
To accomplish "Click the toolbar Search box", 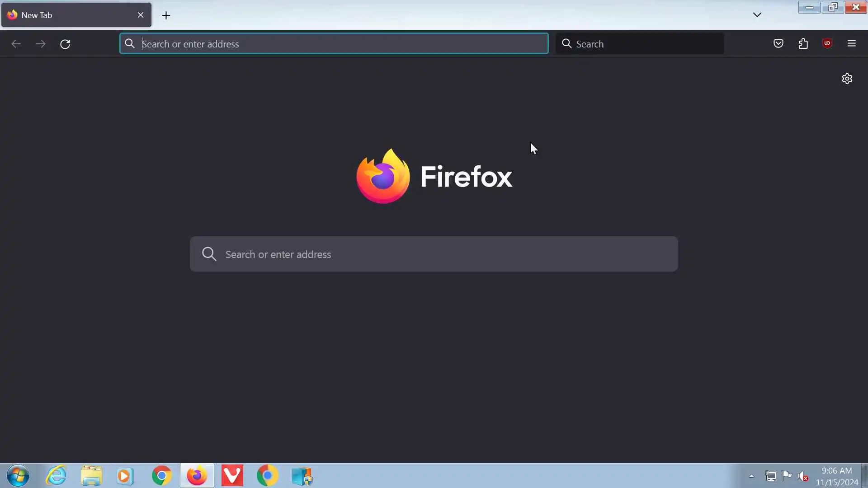I will pyautogui.click(x=642, y=44).
